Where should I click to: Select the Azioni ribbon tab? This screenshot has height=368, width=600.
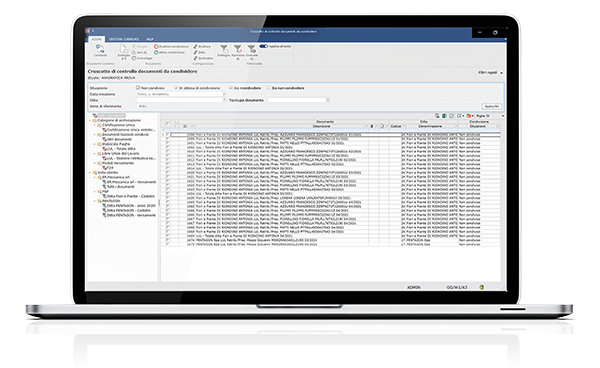(x=96, y=39)
